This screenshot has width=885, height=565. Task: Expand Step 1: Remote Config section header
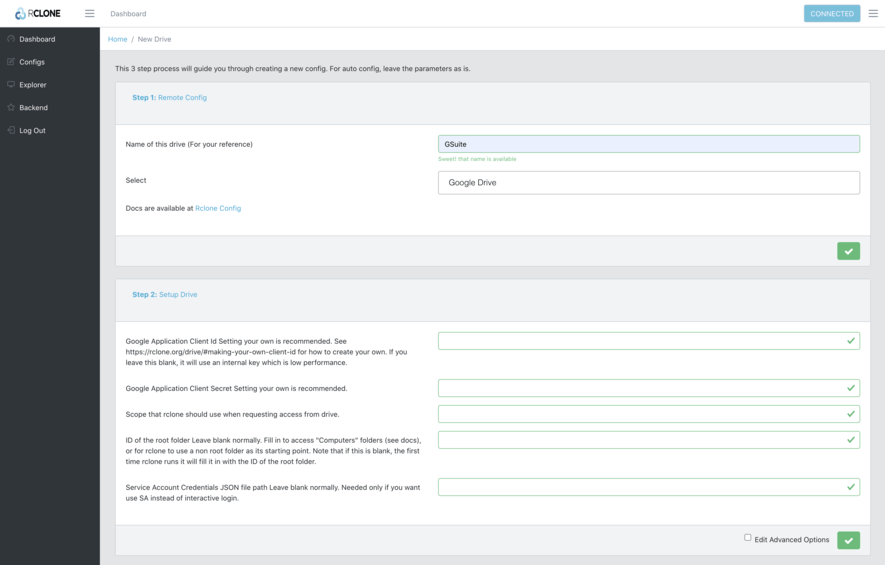[169, 98]
